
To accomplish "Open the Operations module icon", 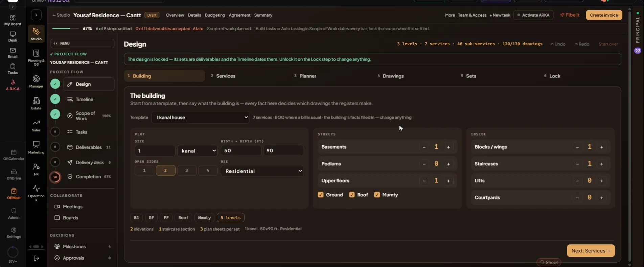I will pos(36,193).
